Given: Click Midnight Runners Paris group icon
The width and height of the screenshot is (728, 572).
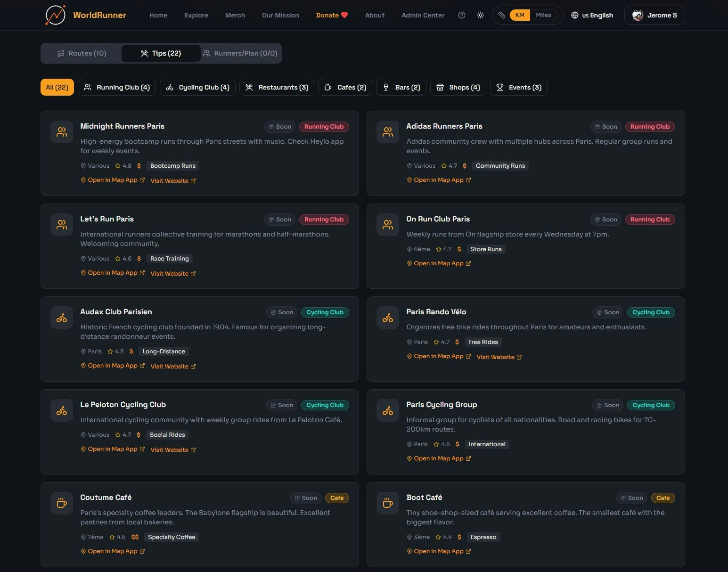Looking at the screenshot, I should [62, 132].
